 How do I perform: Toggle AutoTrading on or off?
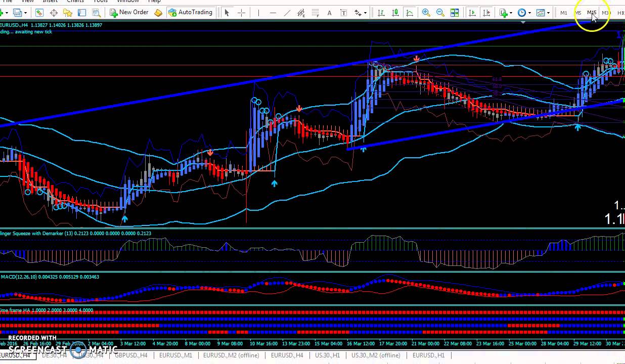pos(191,13)
